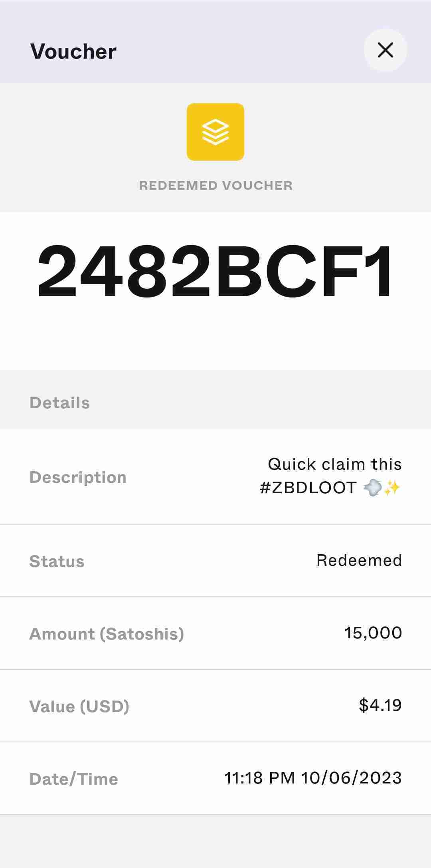Tap the Value (USD) label
431x868 pixels.
79,707
